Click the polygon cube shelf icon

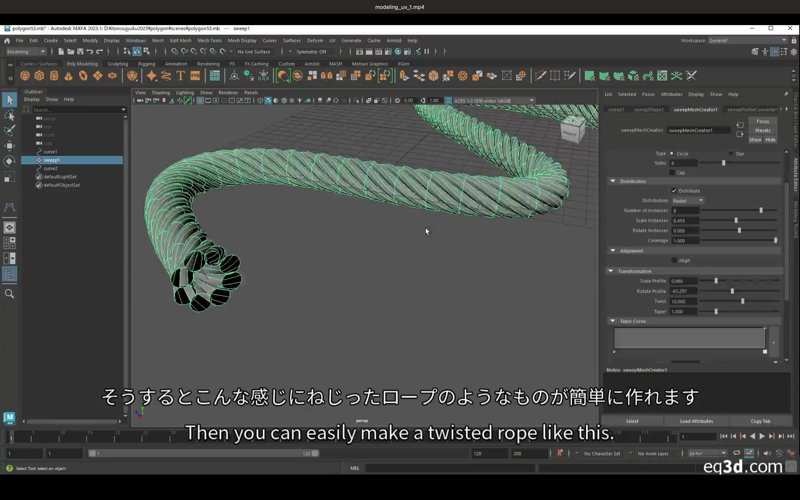pyautogui.click(x=41, y=75)
